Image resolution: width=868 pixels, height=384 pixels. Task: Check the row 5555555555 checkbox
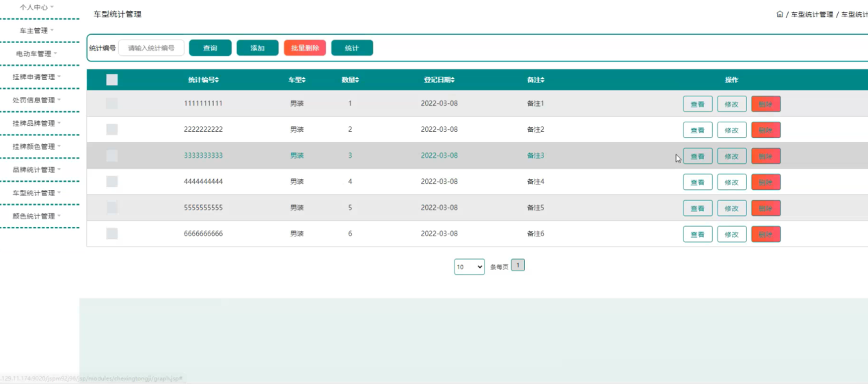[112, 207]
